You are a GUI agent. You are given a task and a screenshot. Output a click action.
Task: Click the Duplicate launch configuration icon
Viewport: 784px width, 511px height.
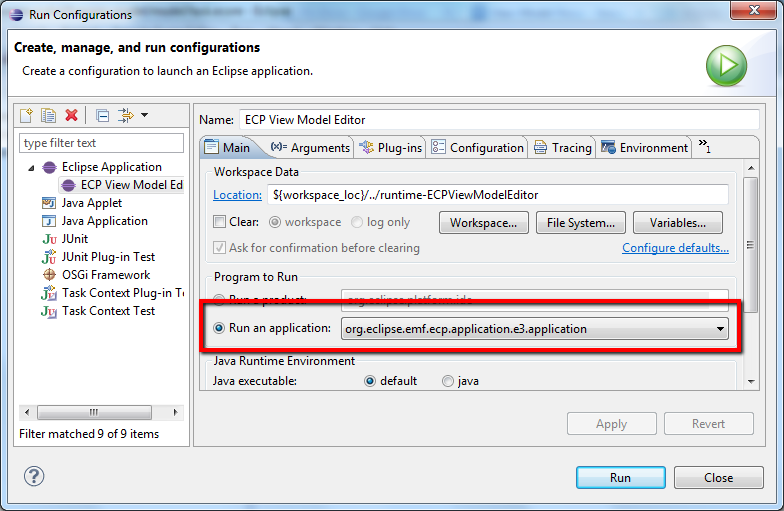coord(48,116)
